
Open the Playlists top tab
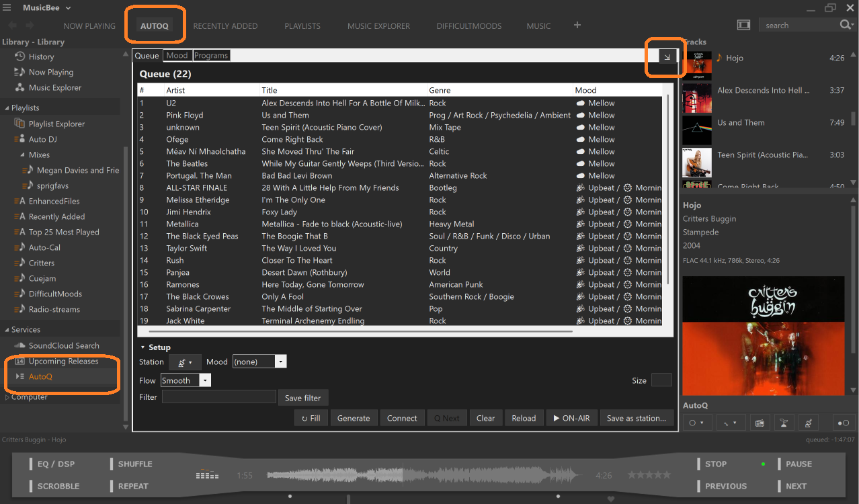pyautogui.click(x=302, y=26)
